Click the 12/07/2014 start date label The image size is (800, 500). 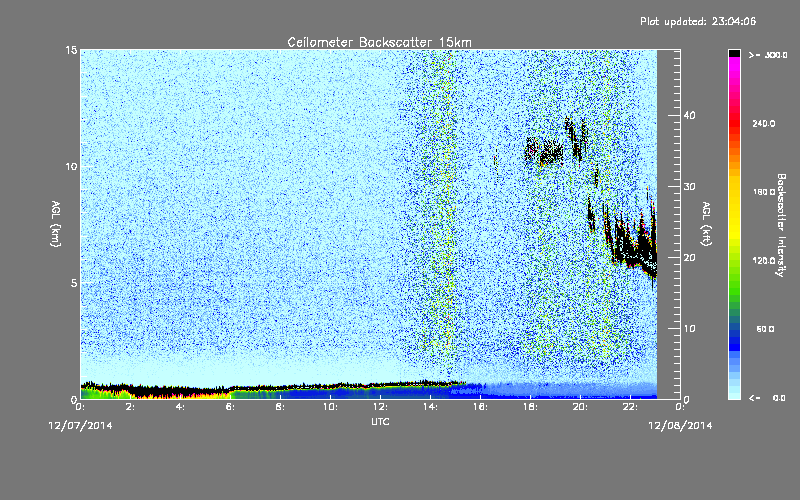(80, 426)
